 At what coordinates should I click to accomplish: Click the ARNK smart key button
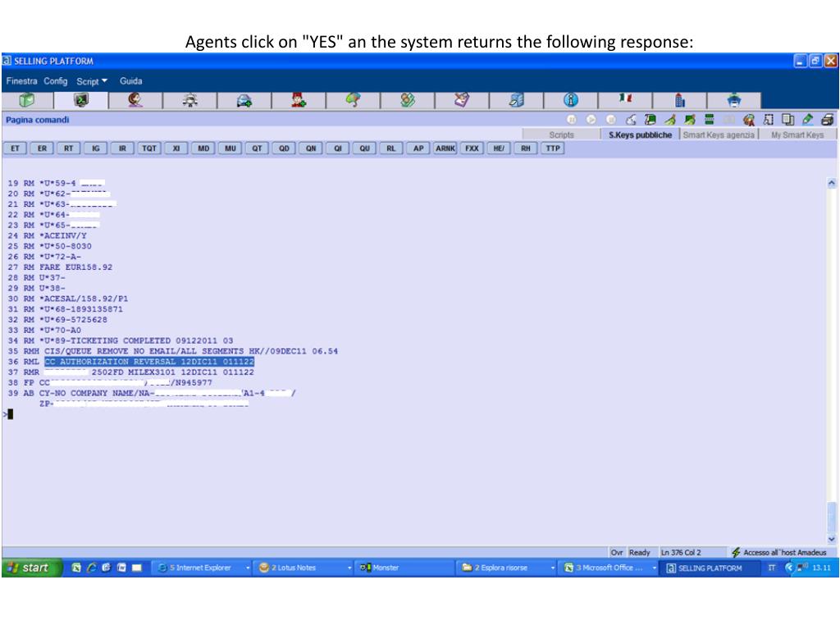(x=445, y=148)
